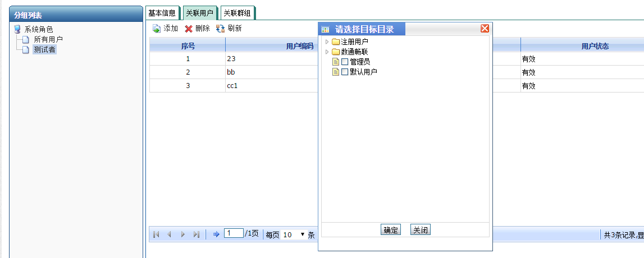Screen dimensions: 644x258
Task: Click the dialog title grid icon
Action: tap(325, 30)
